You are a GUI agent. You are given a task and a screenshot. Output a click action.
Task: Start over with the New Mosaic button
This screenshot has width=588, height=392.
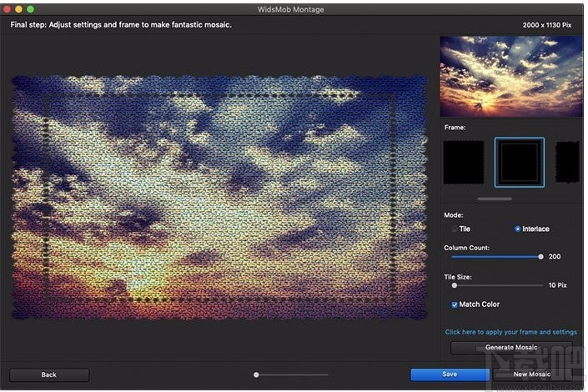tap(534, 374)
